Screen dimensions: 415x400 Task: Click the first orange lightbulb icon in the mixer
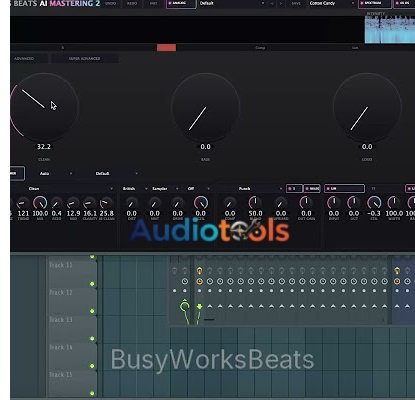coord(199,271)
